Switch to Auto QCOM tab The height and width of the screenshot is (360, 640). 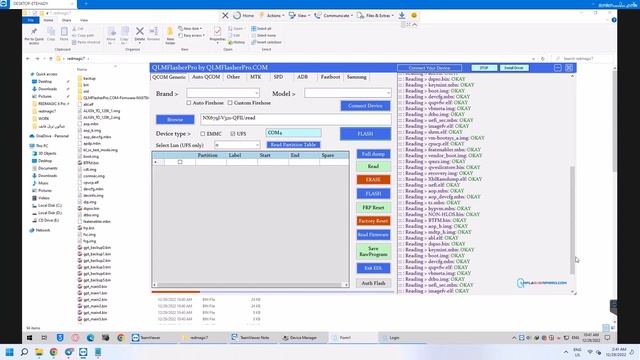(x=206, y=77)
